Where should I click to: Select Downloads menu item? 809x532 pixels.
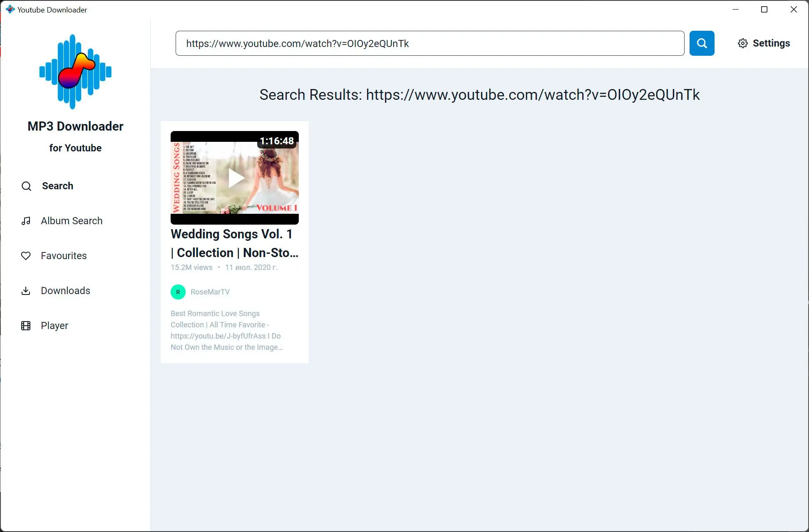click(65, 290)
